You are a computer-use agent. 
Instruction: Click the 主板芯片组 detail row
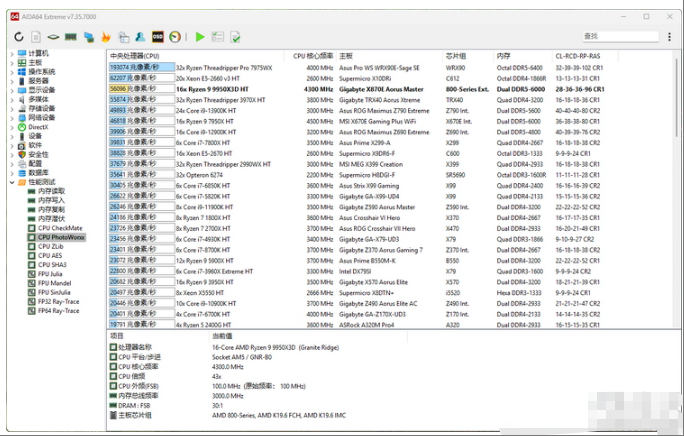click(x=228, y=415)
